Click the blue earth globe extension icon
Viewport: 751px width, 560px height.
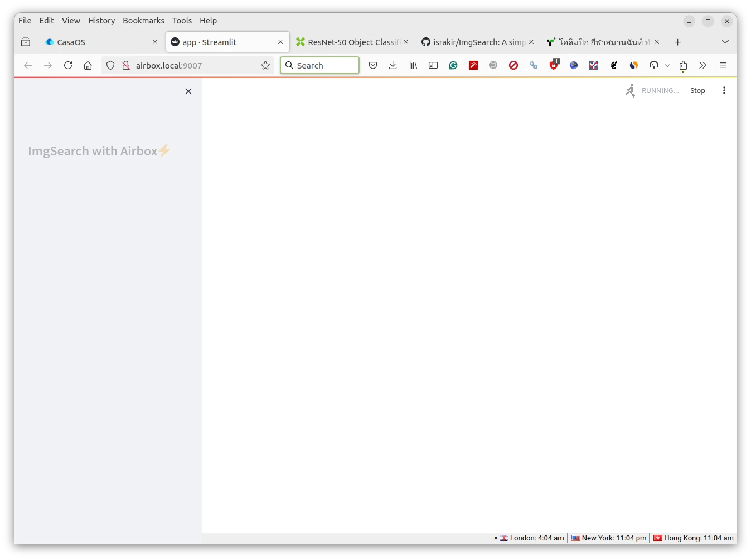pos(574,65)
